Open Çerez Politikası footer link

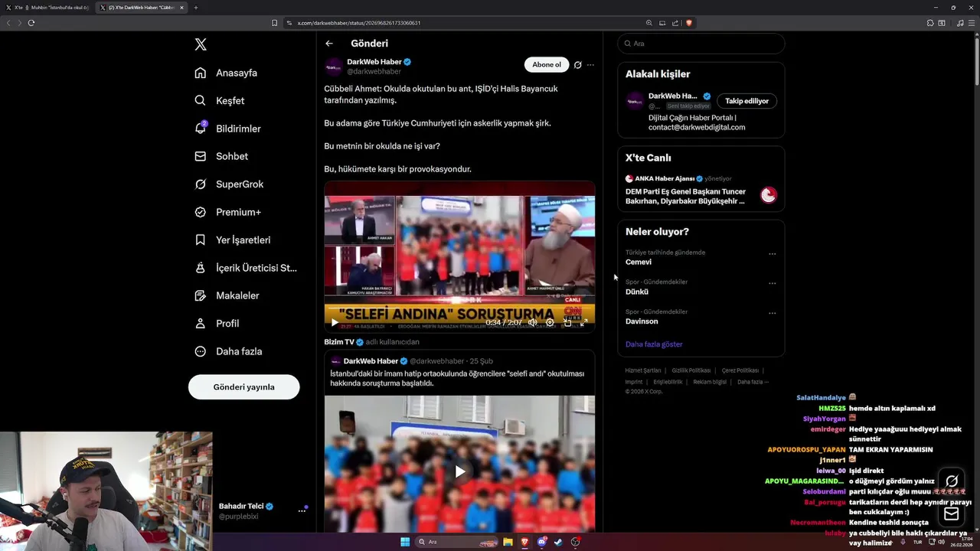click(740, 370)
